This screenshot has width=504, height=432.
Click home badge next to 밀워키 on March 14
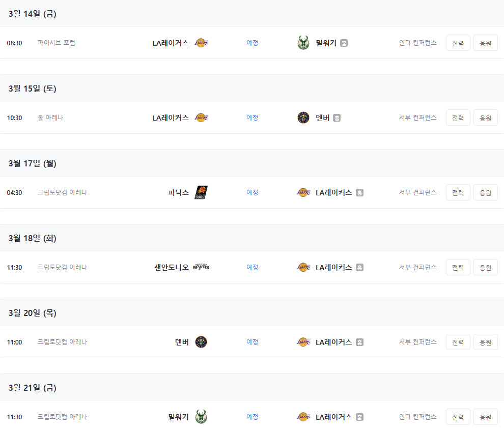point(344,43)
